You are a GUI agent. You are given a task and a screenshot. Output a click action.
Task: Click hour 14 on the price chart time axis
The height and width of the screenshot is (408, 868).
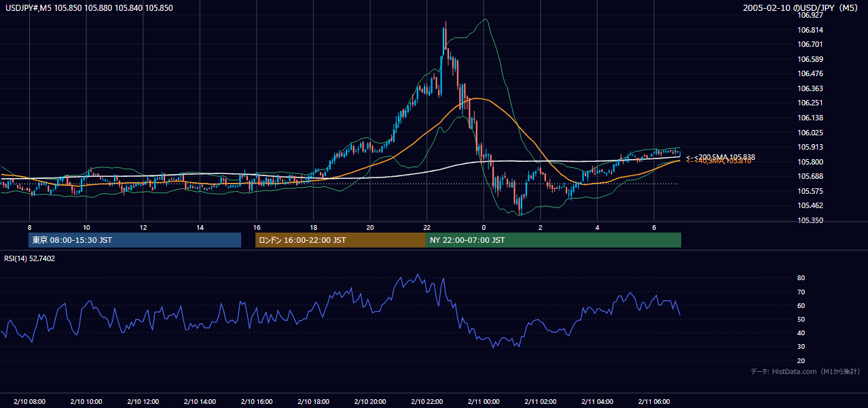click(200, 226)
